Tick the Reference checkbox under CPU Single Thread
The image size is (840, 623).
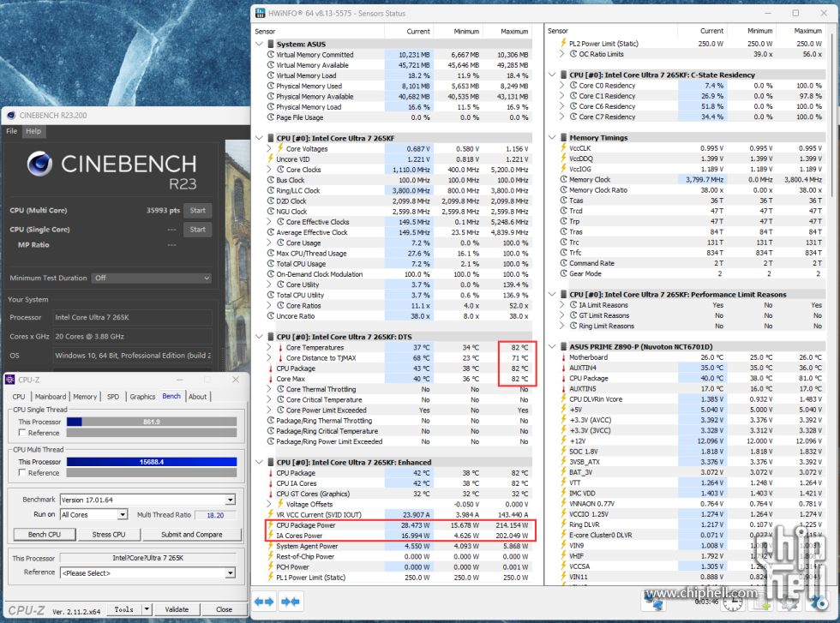click(22, 432)
